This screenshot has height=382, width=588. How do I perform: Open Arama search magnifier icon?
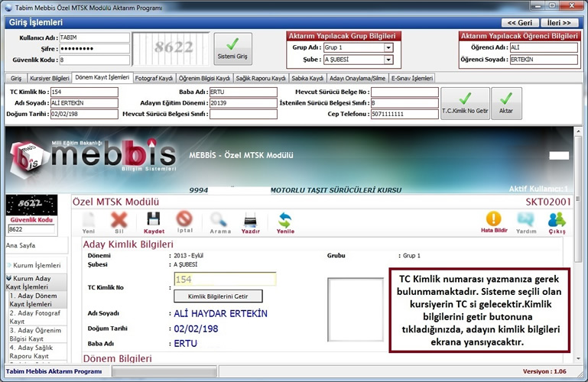pyautogui.click(x=220, y=223)
